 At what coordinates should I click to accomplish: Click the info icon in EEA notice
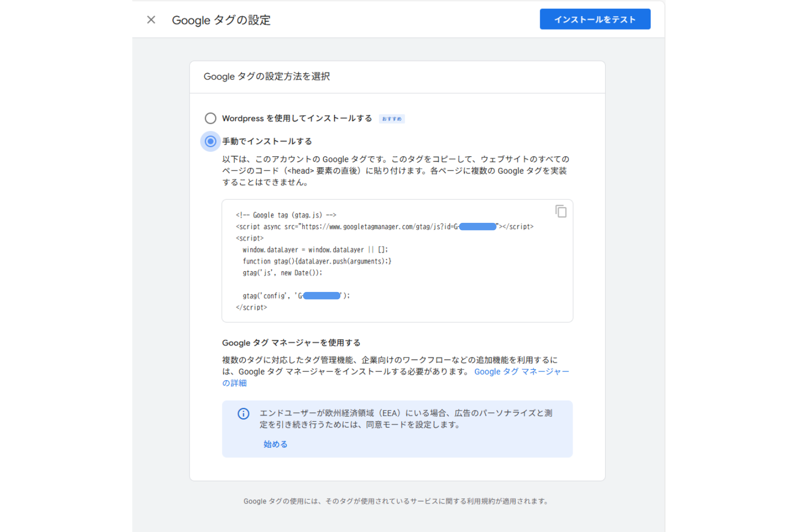point(244,414)
